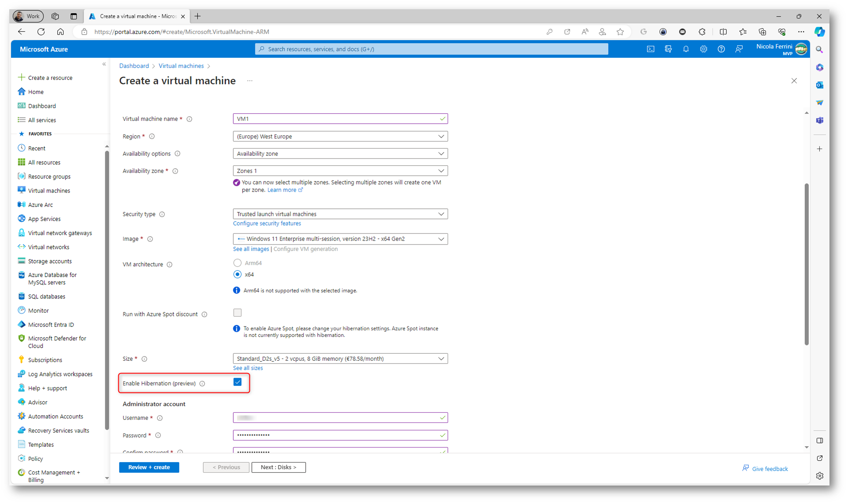Open Monitor in the left menu
Viewport: 848px width, 504px height.
[x=38, y=311]
